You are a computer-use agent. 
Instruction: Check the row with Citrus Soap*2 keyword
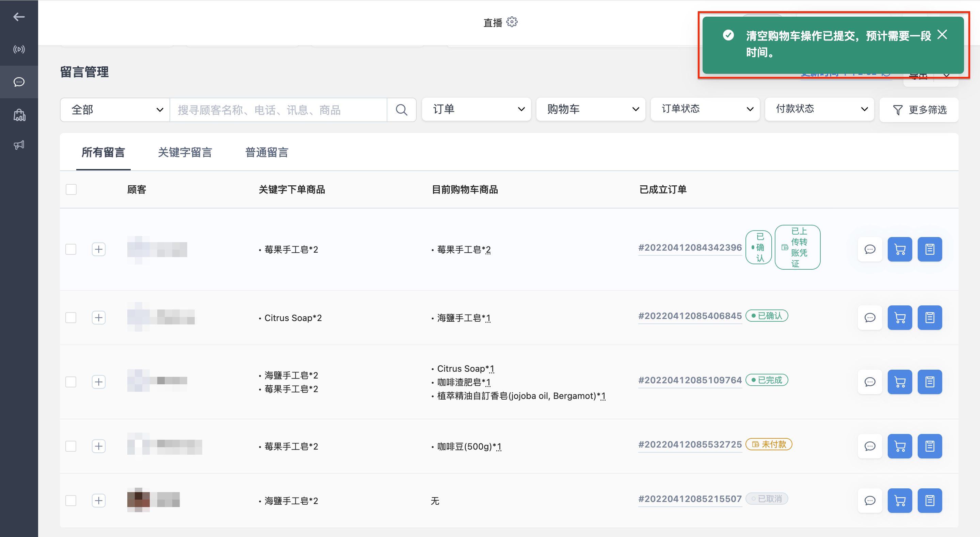point(71,318)
